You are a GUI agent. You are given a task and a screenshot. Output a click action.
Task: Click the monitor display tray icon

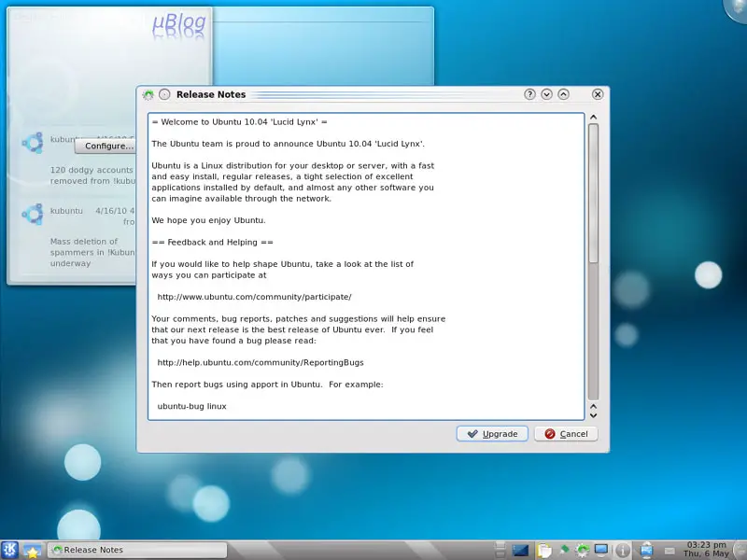601,550
